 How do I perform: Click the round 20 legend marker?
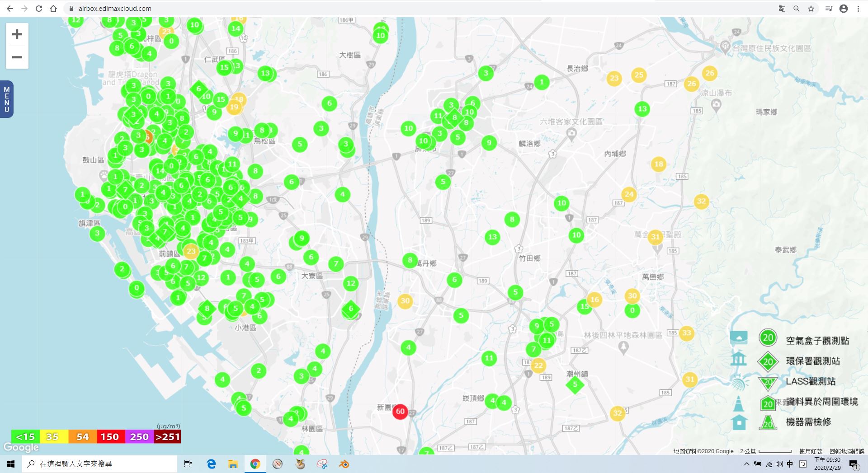[x=768, y=338]
